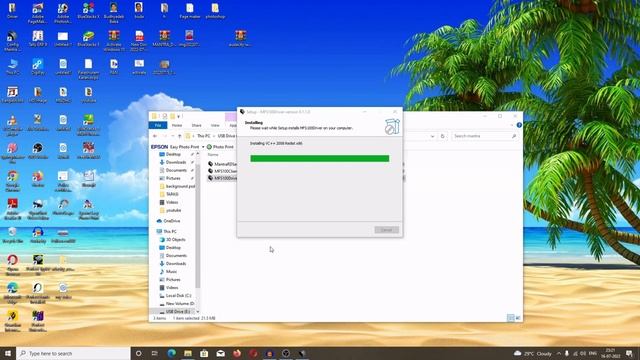The image size is (640, 360).
Task: Select 3D Objects under This PC
Action: coord(176,240)
